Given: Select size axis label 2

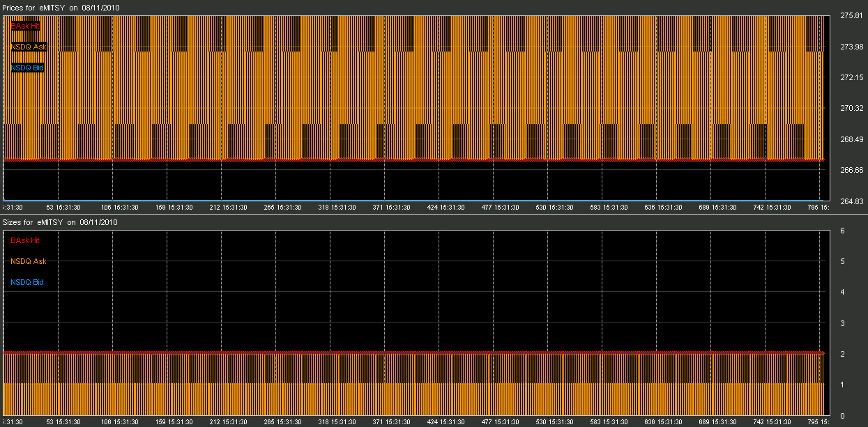Looking at the screenshot, I should 843,354.
